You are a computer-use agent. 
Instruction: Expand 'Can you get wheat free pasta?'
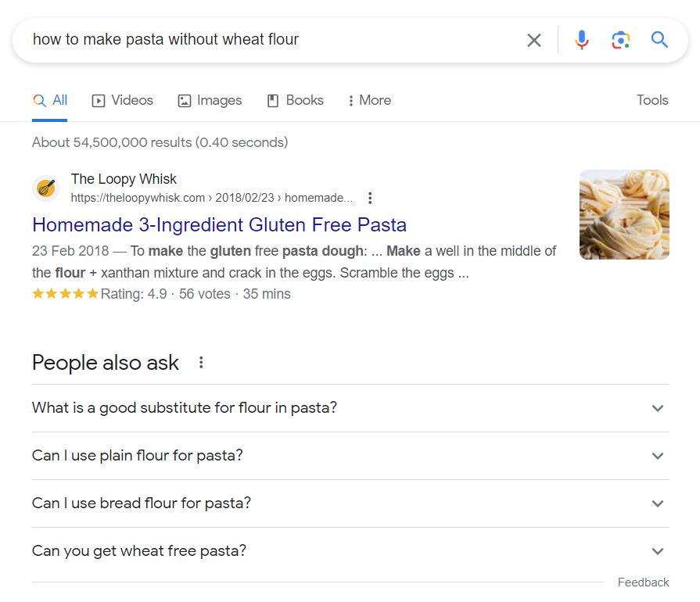click(658, 550)
